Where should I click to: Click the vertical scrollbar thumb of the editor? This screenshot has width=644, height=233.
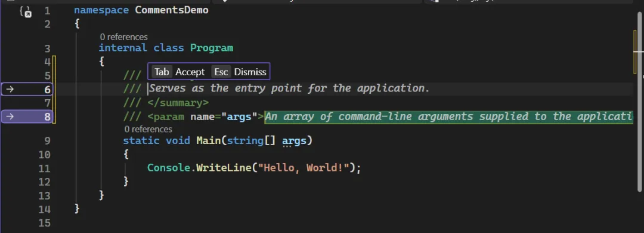[x=639, y=101]
